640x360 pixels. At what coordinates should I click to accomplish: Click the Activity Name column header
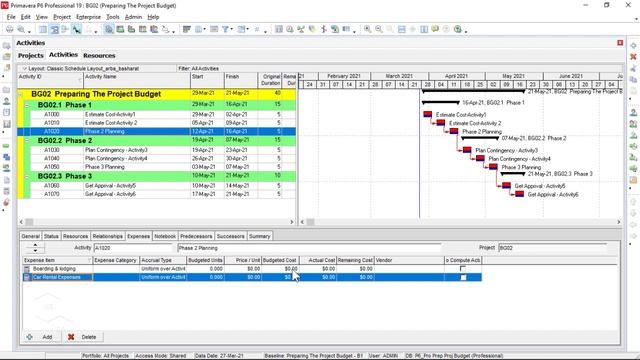(x=137, y=80)
